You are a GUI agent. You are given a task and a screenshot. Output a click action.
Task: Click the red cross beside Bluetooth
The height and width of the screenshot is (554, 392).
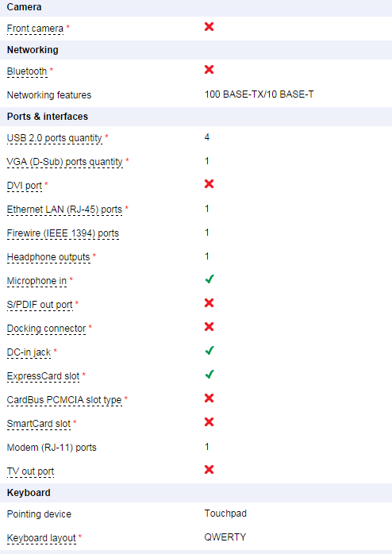(x=209, y=70)
